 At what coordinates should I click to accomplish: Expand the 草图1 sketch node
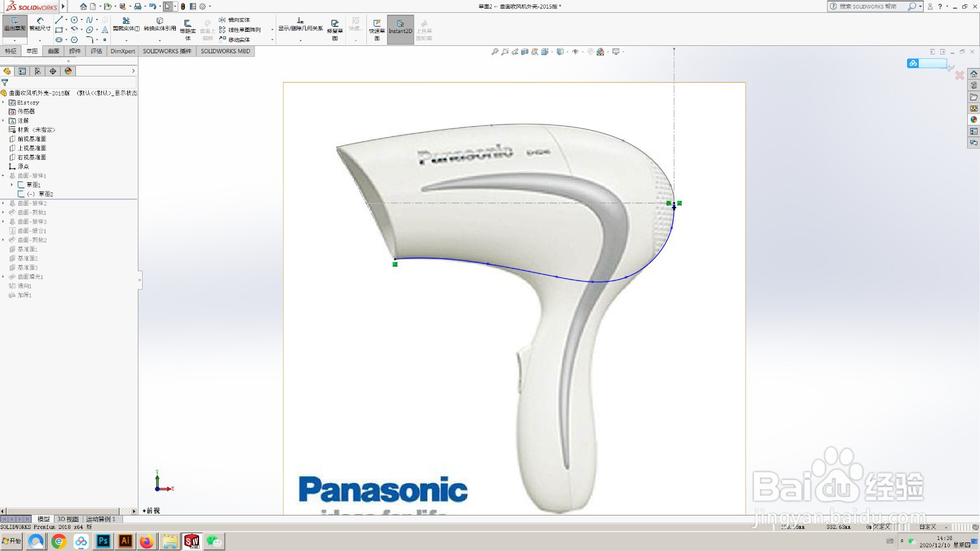12,185
